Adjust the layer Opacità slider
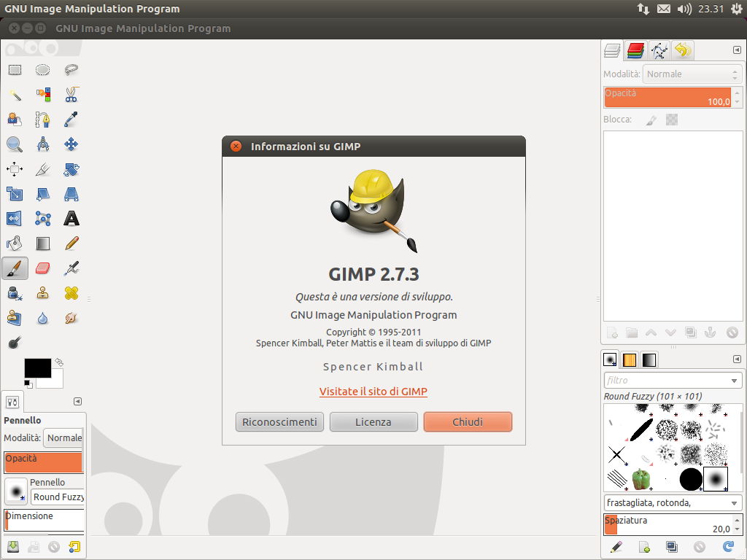This screenshot has width=747, height=560. [x=667, y=97]
